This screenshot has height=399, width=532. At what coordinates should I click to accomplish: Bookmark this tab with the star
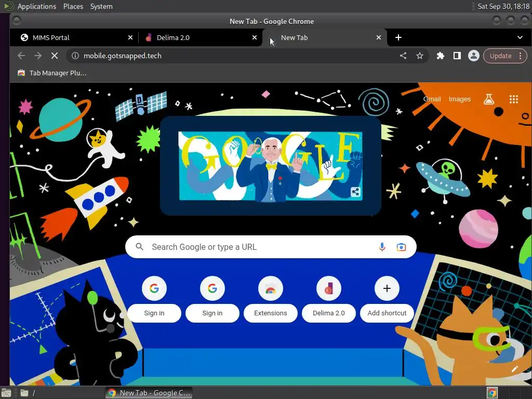420,56
